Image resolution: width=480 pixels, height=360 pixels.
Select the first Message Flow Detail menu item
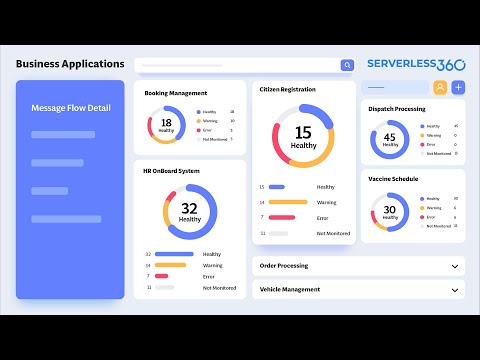click(x=63, y=135)
